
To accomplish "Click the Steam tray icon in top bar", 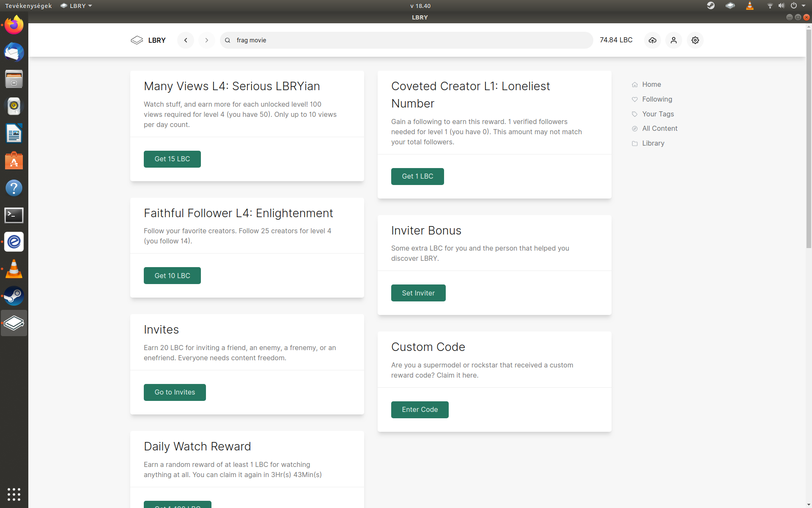I will [x=711, y=6].
